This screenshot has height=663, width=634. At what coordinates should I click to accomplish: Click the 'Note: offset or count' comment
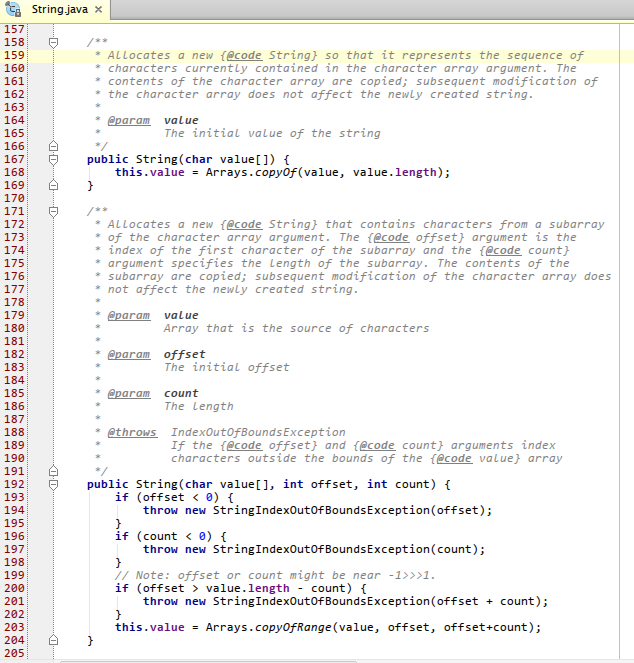point(275,575)
